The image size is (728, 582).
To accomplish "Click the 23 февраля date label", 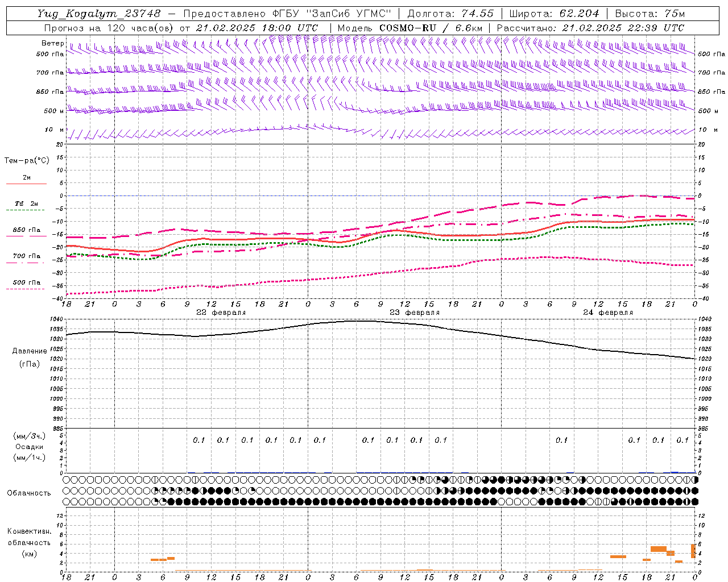I will click(415, 313).
